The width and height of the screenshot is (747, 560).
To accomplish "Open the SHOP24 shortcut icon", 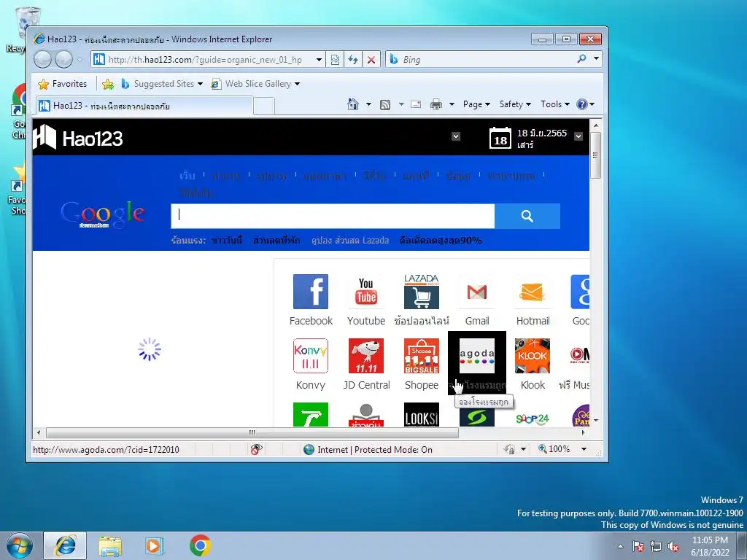I will tap(532, 418).
